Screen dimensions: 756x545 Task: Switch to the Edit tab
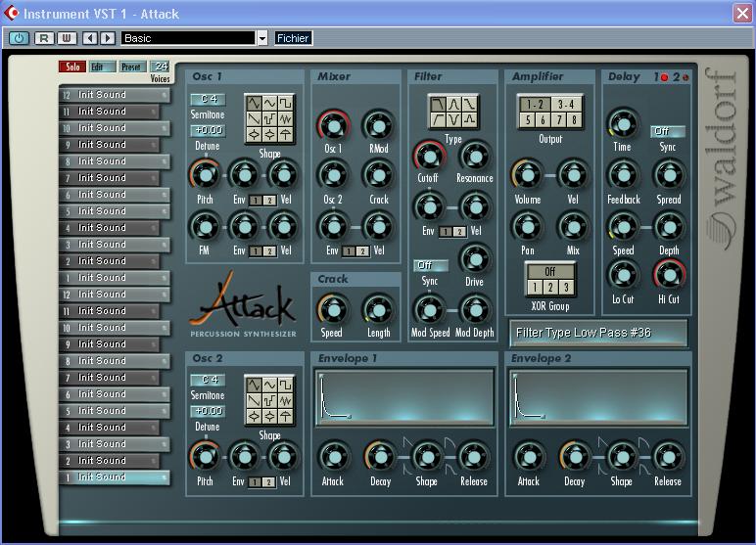tap(103, 67)
